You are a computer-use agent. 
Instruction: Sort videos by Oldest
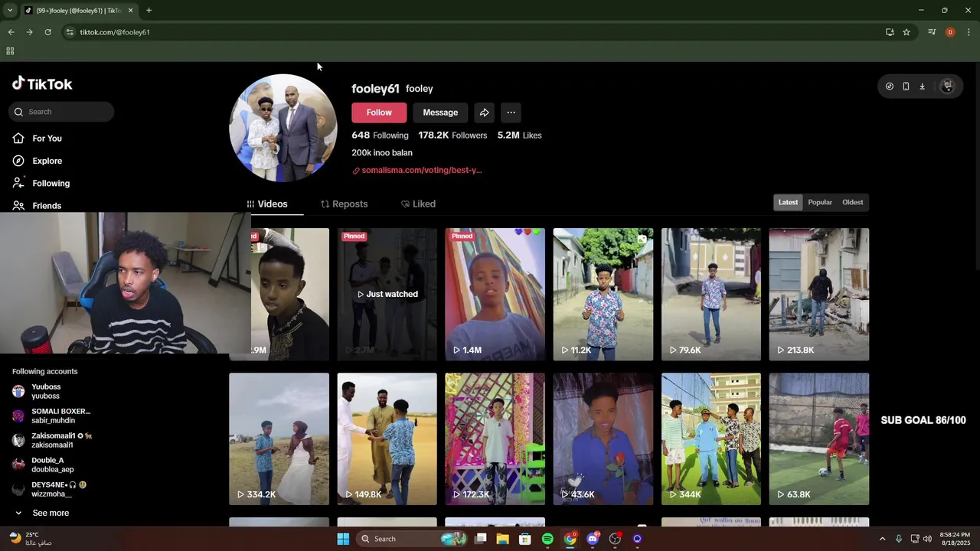(853, 202)
